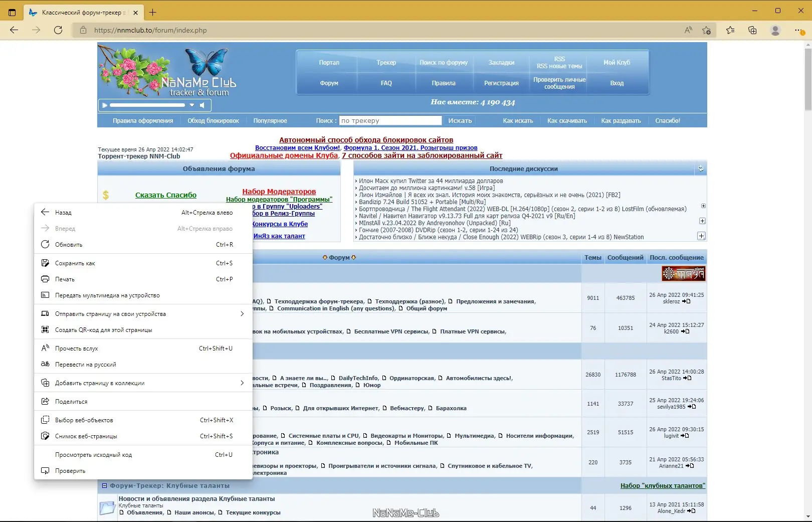
Task: Select Перевести на русский
Action: pos(143,365)
